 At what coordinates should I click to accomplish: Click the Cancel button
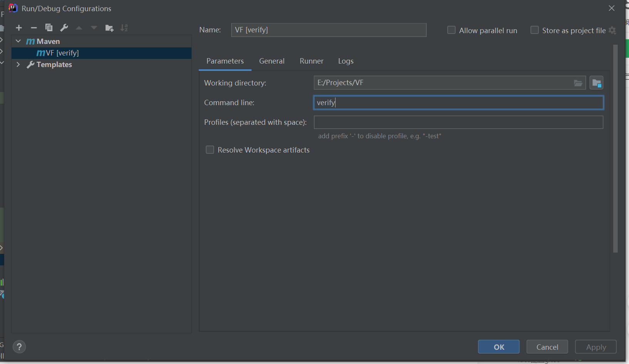[547, 347]
